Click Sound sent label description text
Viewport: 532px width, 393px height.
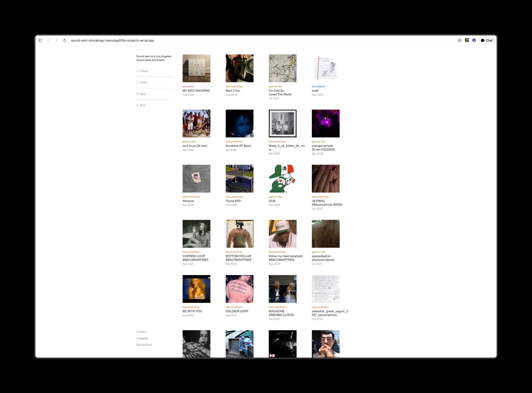(x=154, y=58)
